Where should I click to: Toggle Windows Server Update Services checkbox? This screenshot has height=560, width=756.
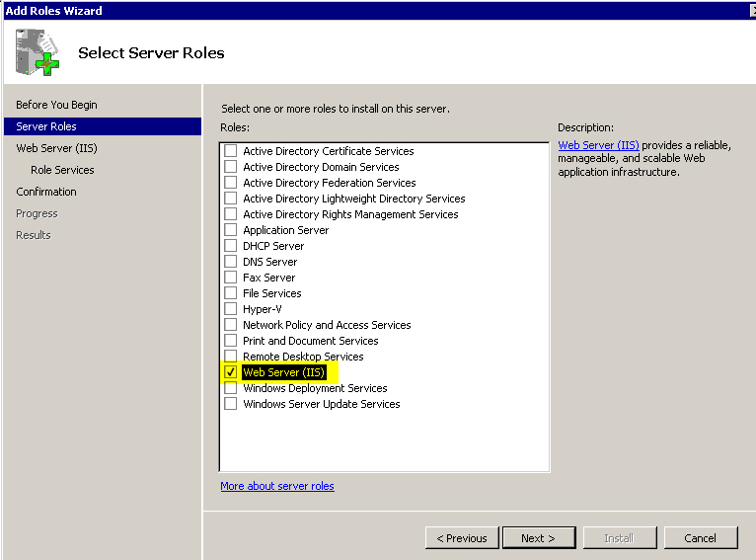[x=231, y=404]
